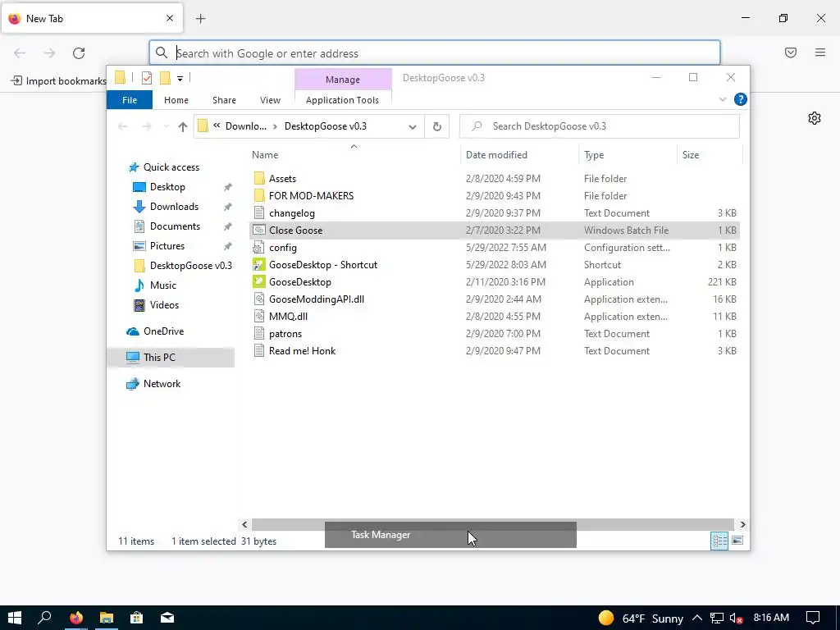840x630 pixels.
Task: Open the Firefox application menu
Action: coord(820,52)
